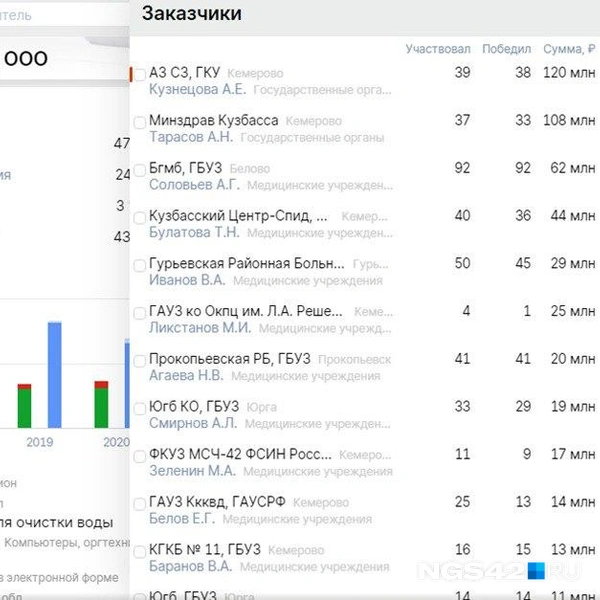Open customer Кузбасский Центр-Спид
Screen dimensions: 600x600
click(238, 215)
